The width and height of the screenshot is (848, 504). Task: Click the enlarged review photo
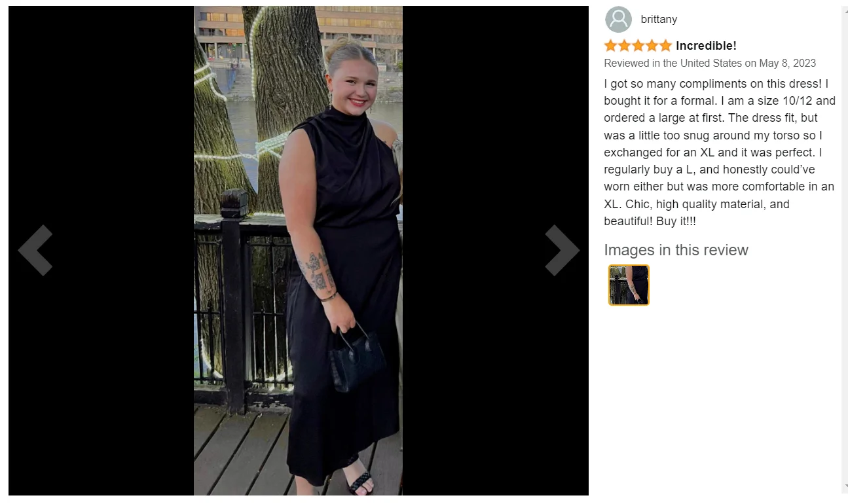click(x=298, y=251)
